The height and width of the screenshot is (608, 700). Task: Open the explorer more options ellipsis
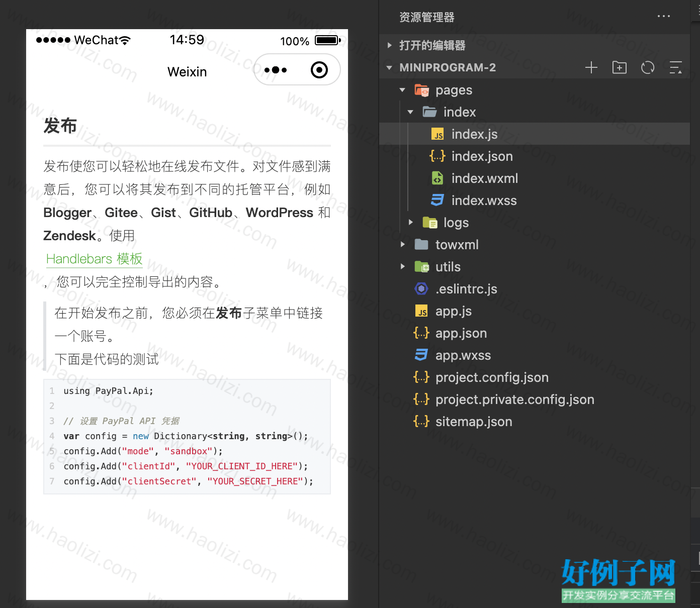[x=664, y=17]
